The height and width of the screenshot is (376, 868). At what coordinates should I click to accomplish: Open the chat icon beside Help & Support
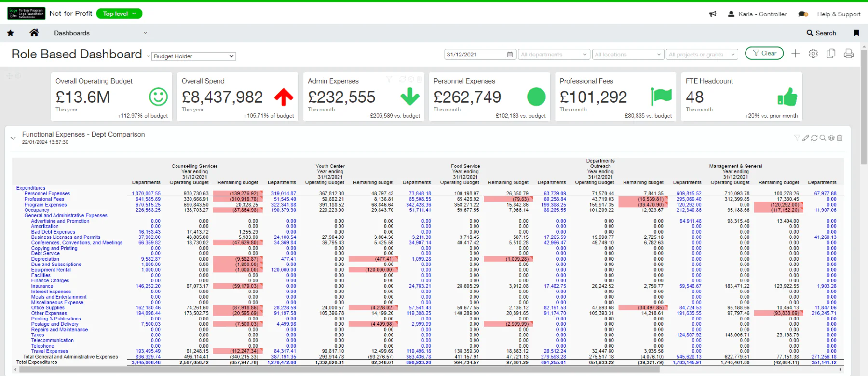803,14
